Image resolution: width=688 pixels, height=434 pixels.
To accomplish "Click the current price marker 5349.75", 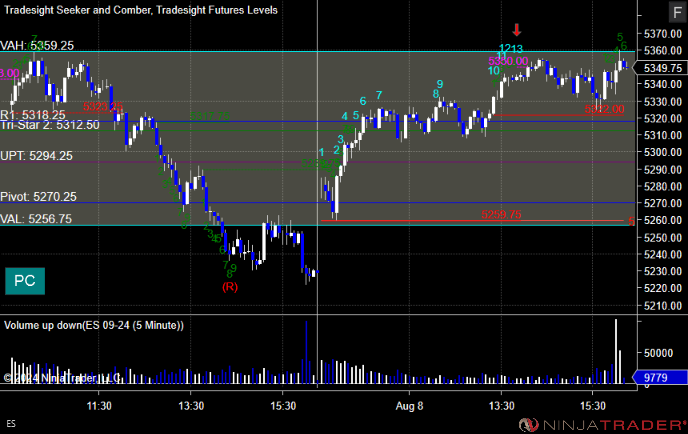I will 661,68.
